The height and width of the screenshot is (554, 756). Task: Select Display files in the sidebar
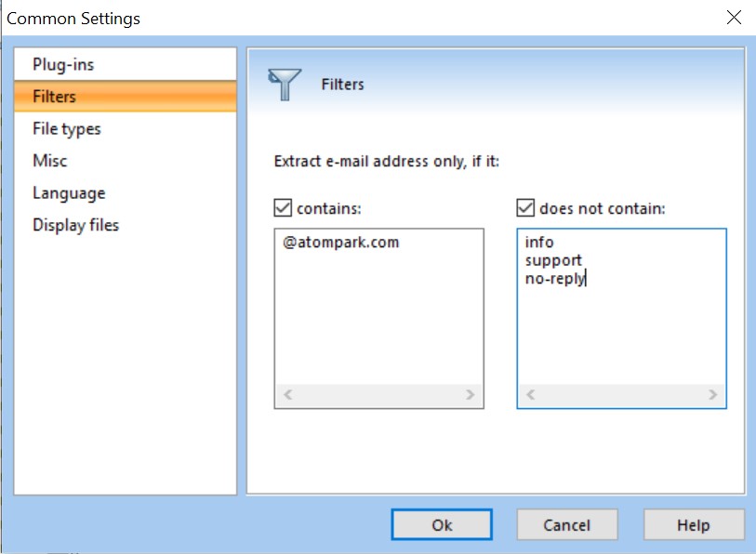pyautogui.click(x=75, y=225)
